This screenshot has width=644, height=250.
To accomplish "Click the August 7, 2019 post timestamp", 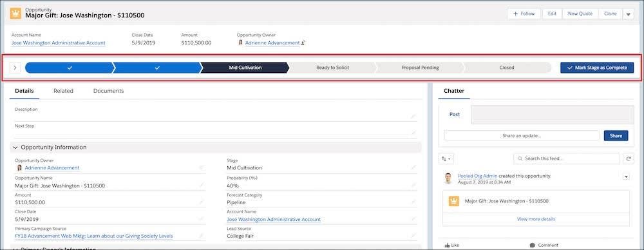I will (x=484, y=182).
